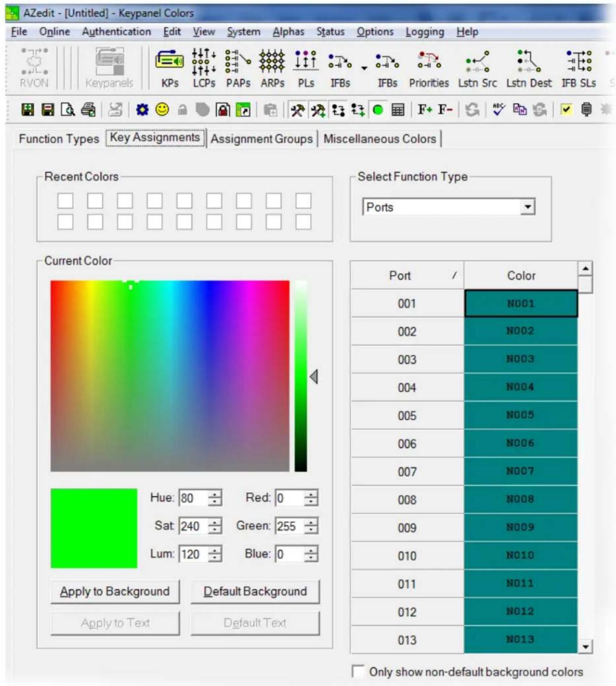Image resolution: width=616 pixels, height=686 pixels.
Task: Click into the Hue value field
Action: point(193,498)
